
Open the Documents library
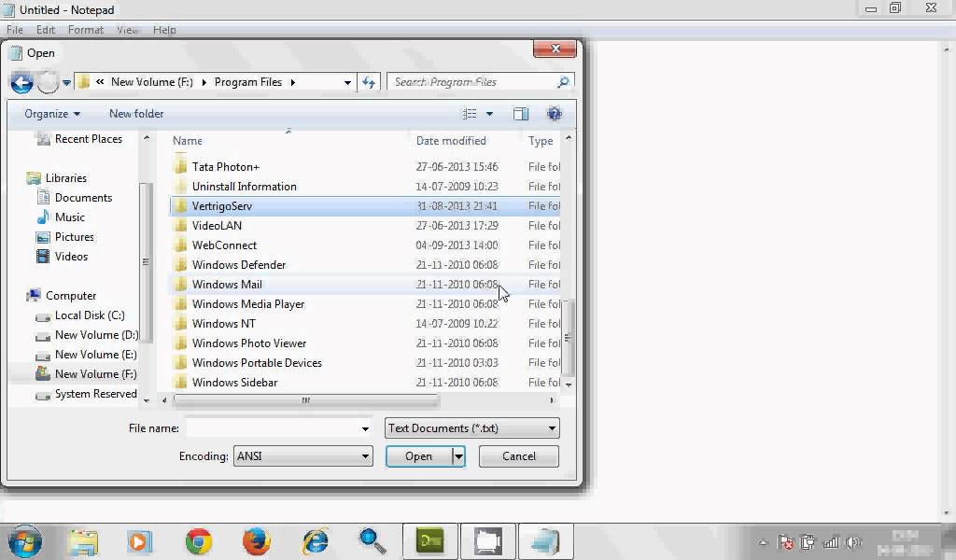tap(75, 198)
